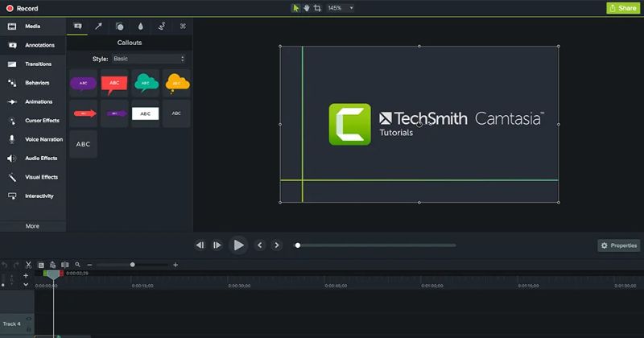This screenshot has width=644, height=338.
Task: Select the teal cloud callout
Action: 146,84
